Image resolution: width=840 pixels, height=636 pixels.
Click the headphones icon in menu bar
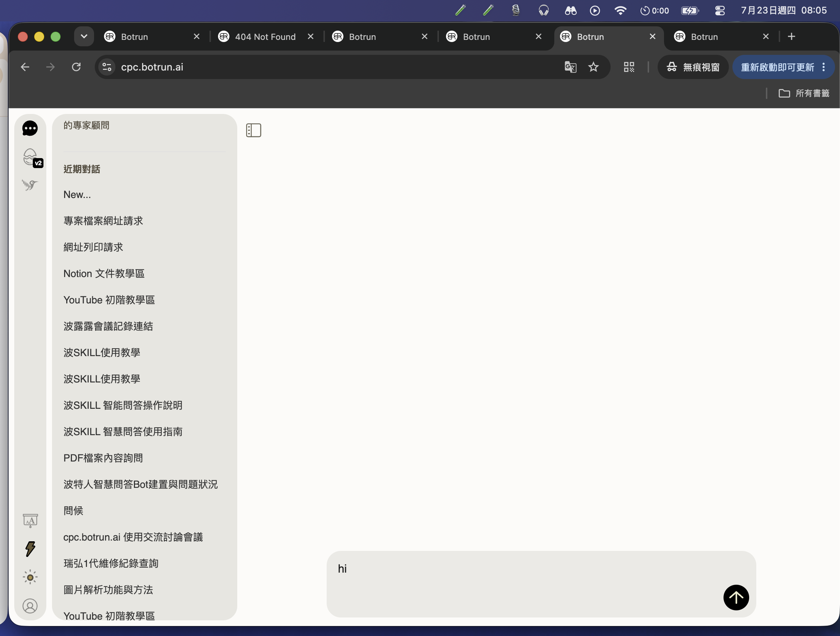544,11
